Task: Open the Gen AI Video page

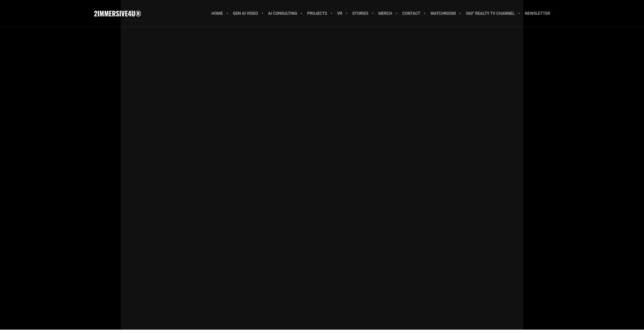Action: tap(245, 13)
